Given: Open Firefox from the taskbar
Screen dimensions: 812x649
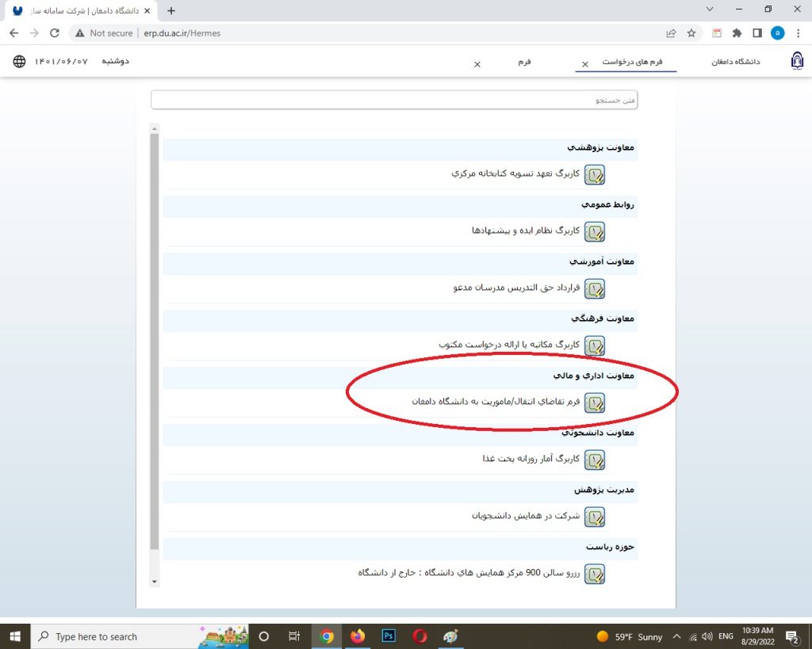Looking at the screenshot, I should [x=358, y=636].
